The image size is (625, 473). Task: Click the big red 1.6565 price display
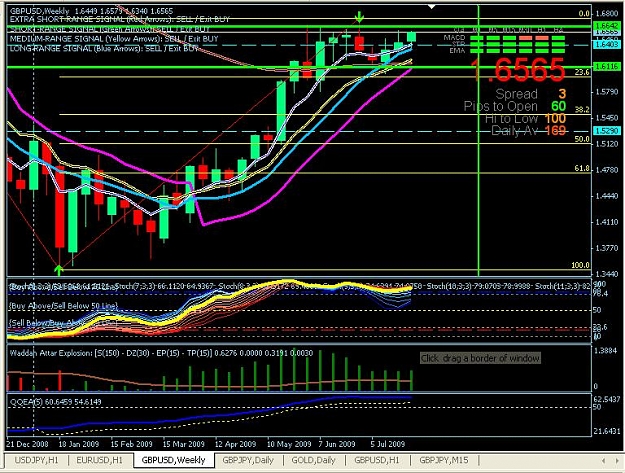(x=519, y=71)
